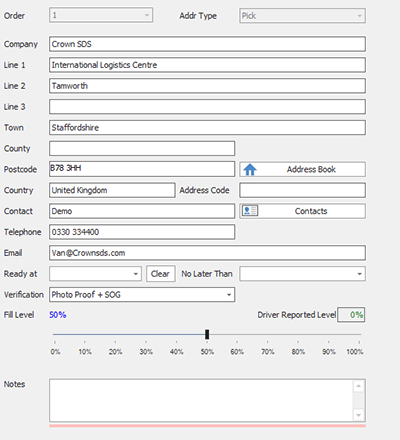Click the Company field containing Crown SDS

coord(207,44)
